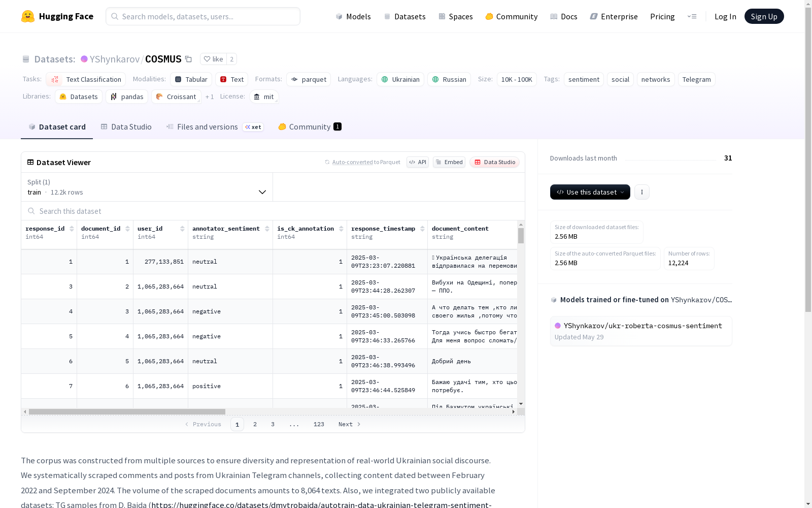Click the search magnifier in dataset search

tap(31, 211)
